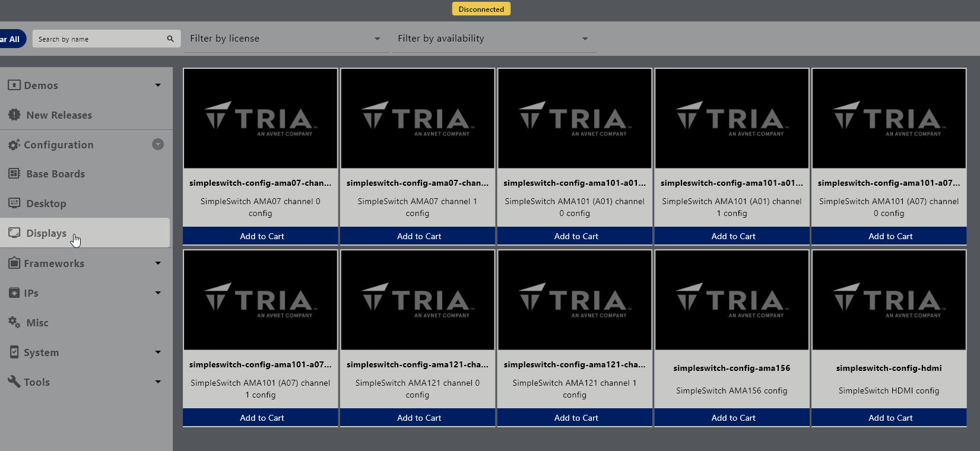Click the SimpleSwitch AMA07 channel 1 config description

point(418,207)
